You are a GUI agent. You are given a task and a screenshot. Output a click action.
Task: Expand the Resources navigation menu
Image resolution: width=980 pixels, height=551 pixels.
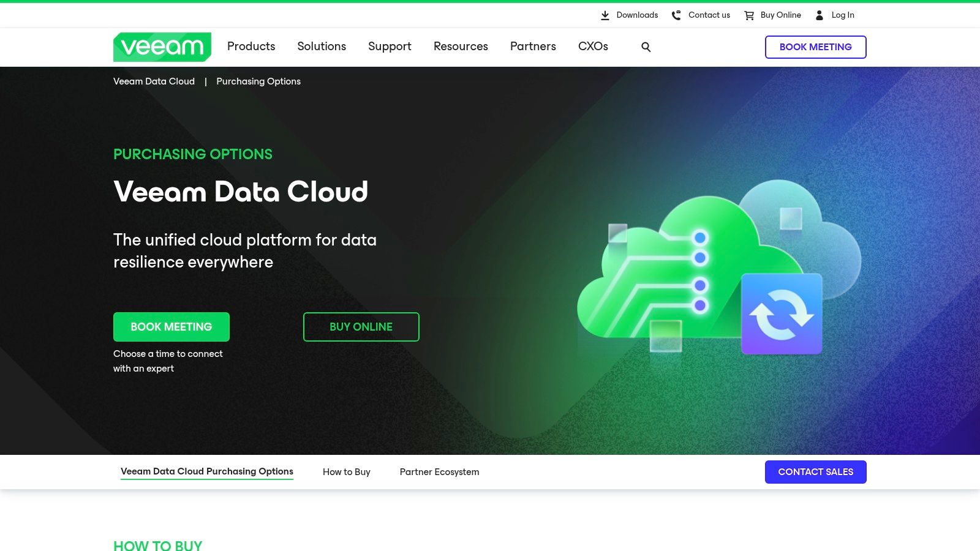[x=461, y=47]
